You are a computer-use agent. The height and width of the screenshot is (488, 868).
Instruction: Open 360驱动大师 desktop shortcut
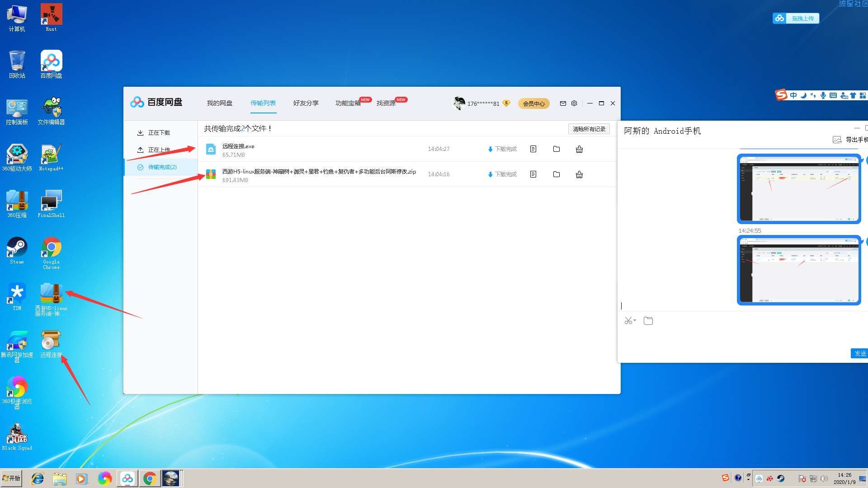17,157
